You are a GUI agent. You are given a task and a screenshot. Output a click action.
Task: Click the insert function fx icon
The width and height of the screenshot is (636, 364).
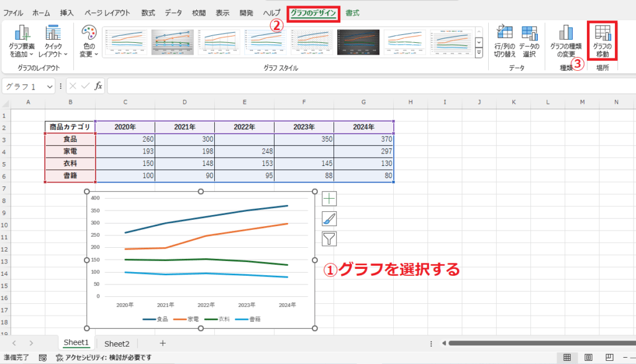coord(98,86)
